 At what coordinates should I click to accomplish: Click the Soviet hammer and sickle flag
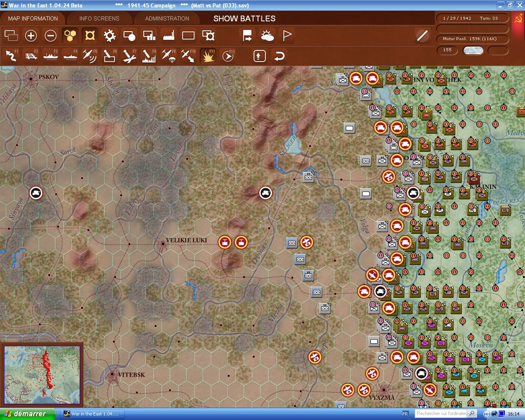pos(518,18)
